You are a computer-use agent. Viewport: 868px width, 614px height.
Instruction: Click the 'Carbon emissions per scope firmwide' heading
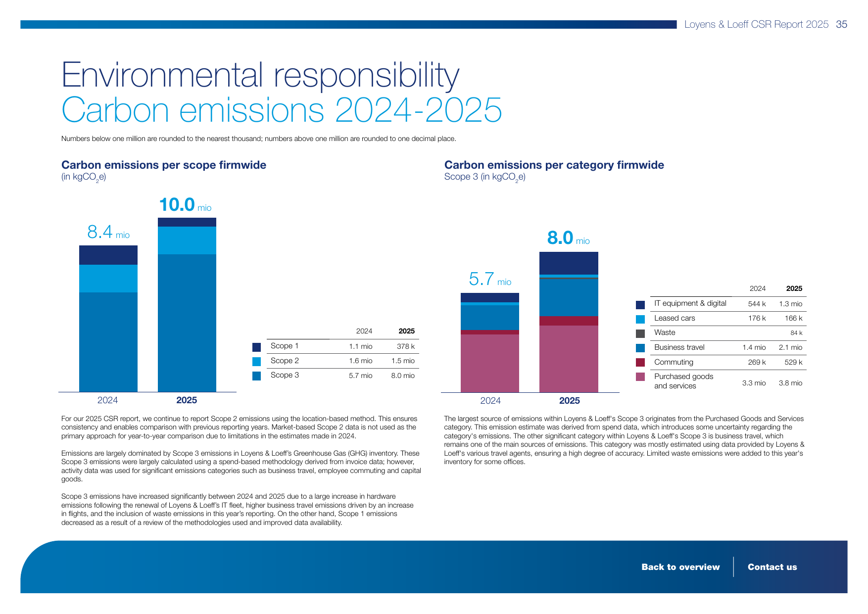coord(164,165)
